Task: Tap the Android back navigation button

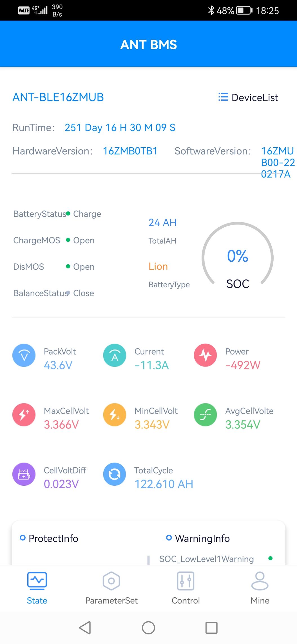Action: point(85,628)
